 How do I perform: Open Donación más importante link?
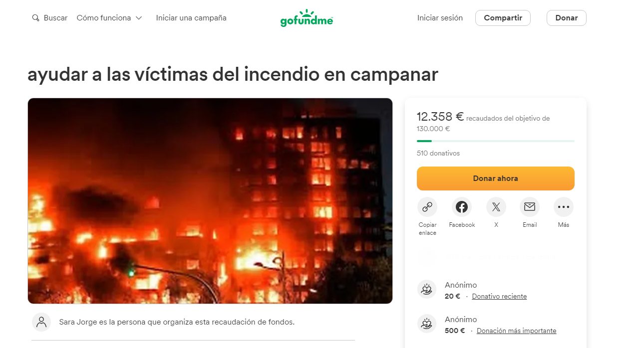tap(516, 331)
